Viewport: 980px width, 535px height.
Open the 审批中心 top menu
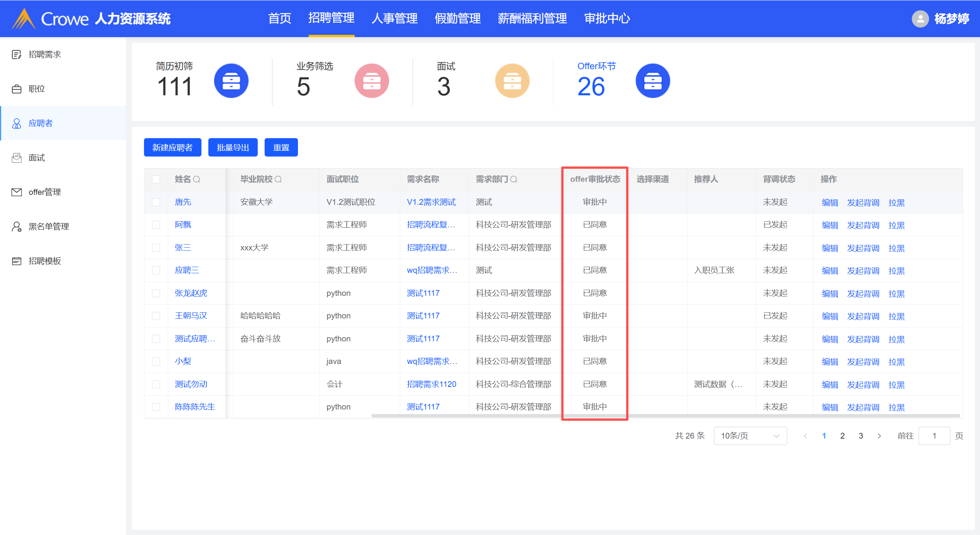click(607, 18)
